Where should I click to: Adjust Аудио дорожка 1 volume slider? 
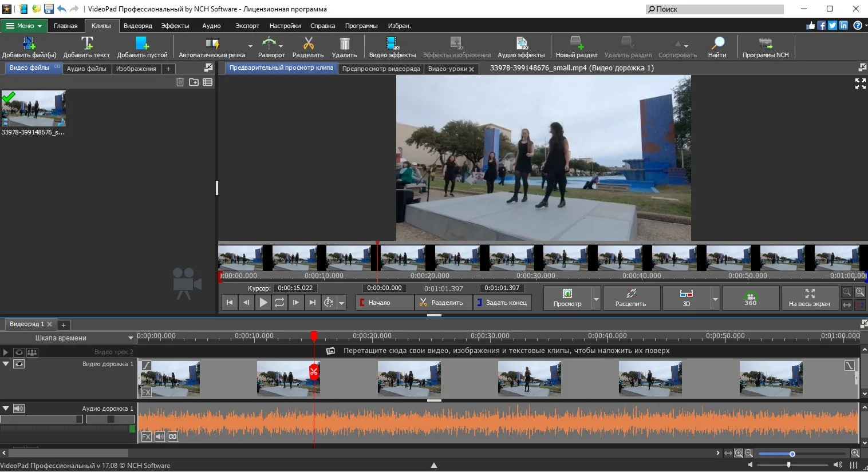pyautogui.click(x=42, y=419)
